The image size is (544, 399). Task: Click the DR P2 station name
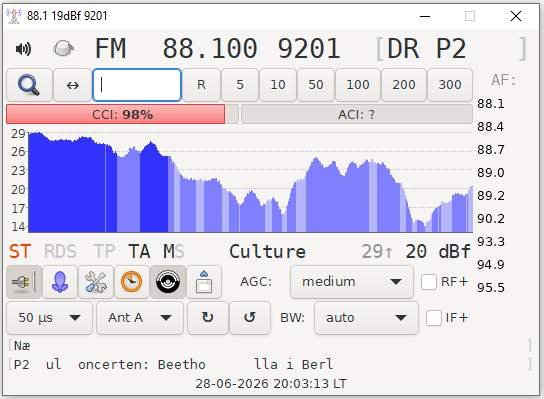pos(427,49)
